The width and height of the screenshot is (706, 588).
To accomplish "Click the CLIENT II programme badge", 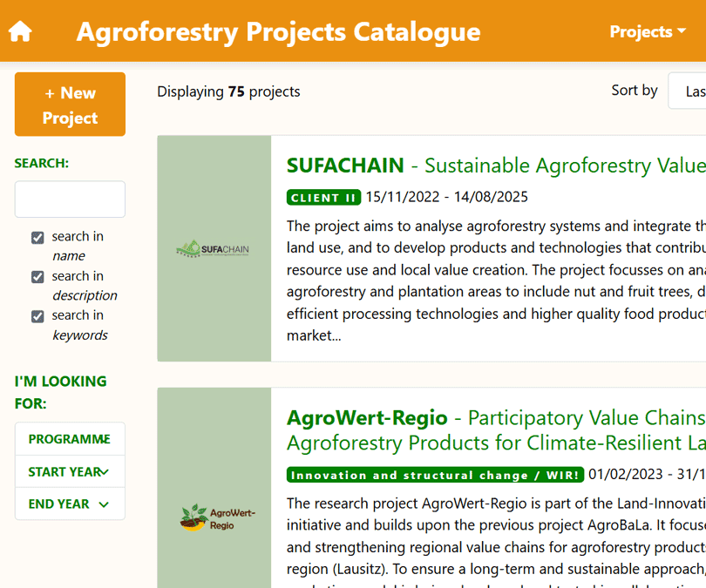I will pos(323,198).
